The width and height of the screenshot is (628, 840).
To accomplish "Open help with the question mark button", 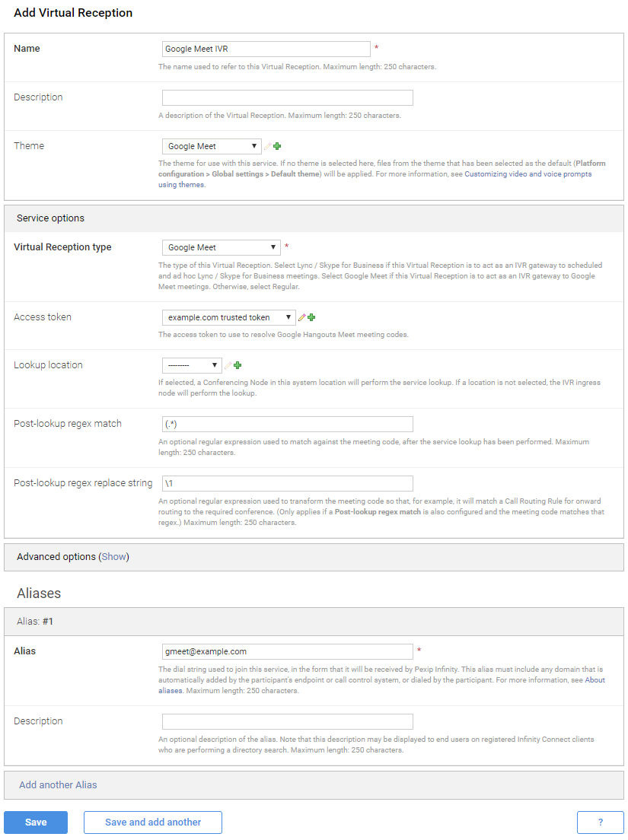I will [600, 822].
